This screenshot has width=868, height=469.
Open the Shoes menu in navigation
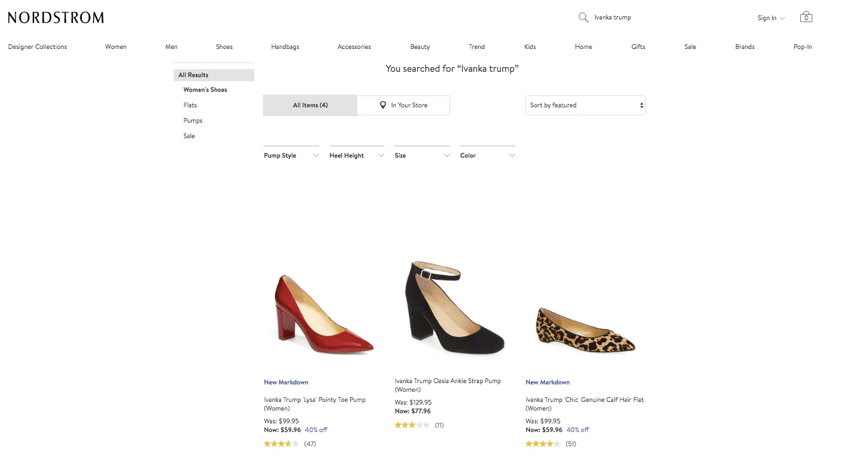pyautogui.click(x=224, y=47)
